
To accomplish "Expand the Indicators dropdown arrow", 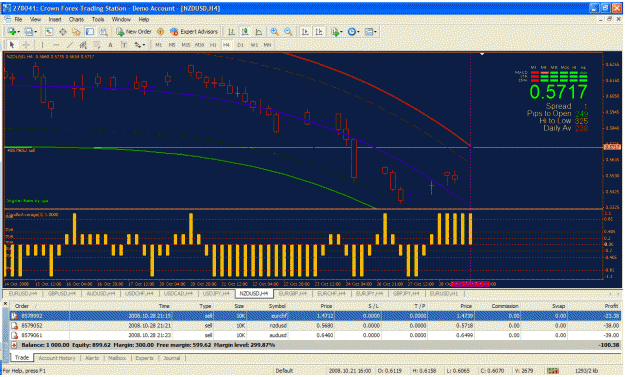I will coord(341,32).
